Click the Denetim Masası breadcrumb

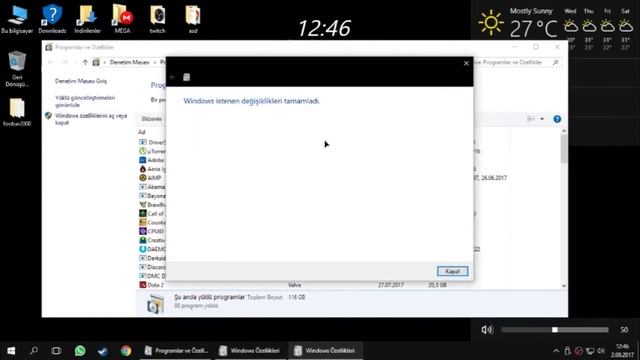click(x=129, y=62)
